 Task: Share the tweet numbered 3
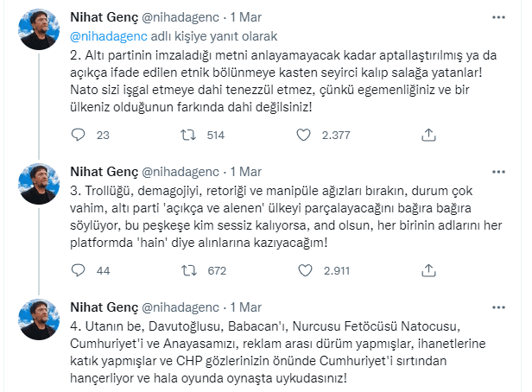click(427, 270)
